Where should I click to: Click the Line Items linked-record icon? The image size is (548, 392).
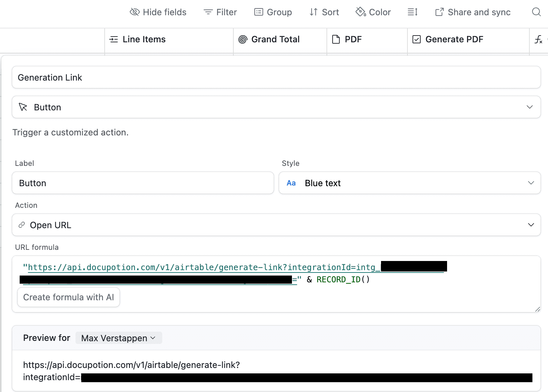tap(114, 40)
